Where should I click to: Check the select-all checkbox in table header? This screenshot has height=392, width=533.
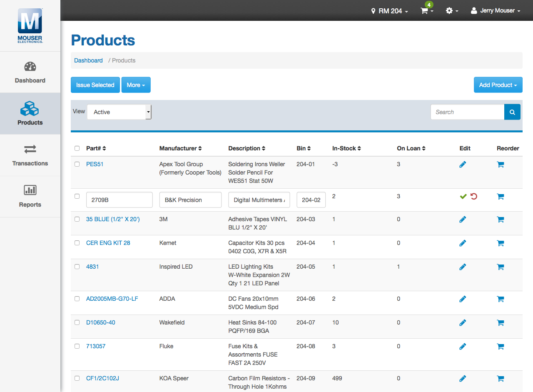coord(77,148)
